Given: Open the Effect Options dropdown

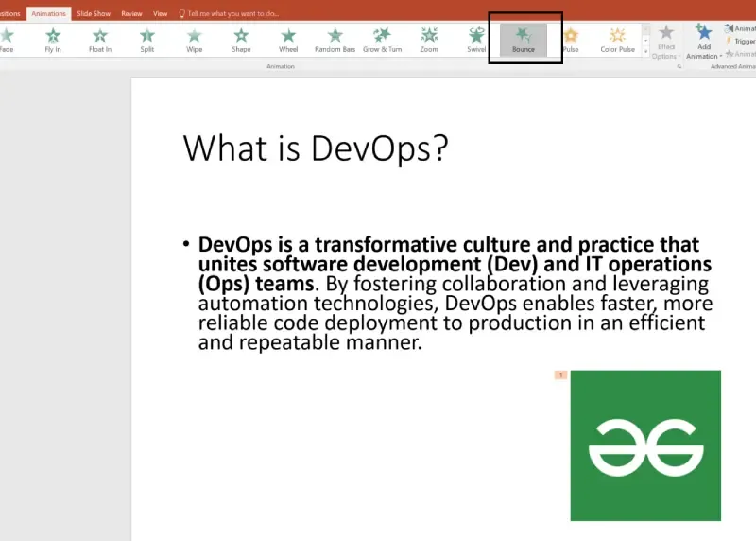Looking at the screenshot, I should tap(666, 42).
